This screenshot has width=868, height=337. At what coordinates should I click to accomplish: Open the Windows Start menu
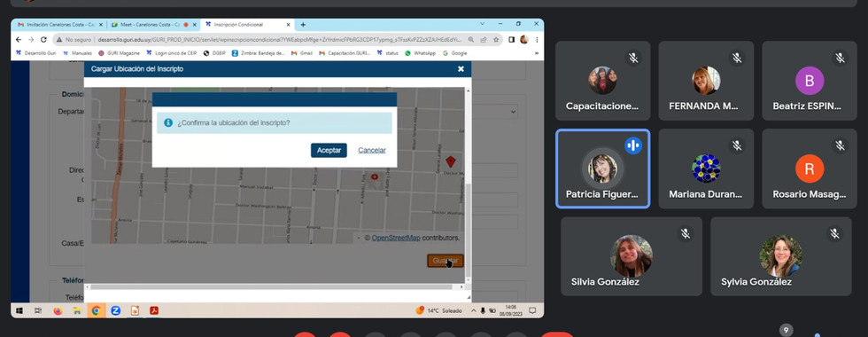pos(19,310)
